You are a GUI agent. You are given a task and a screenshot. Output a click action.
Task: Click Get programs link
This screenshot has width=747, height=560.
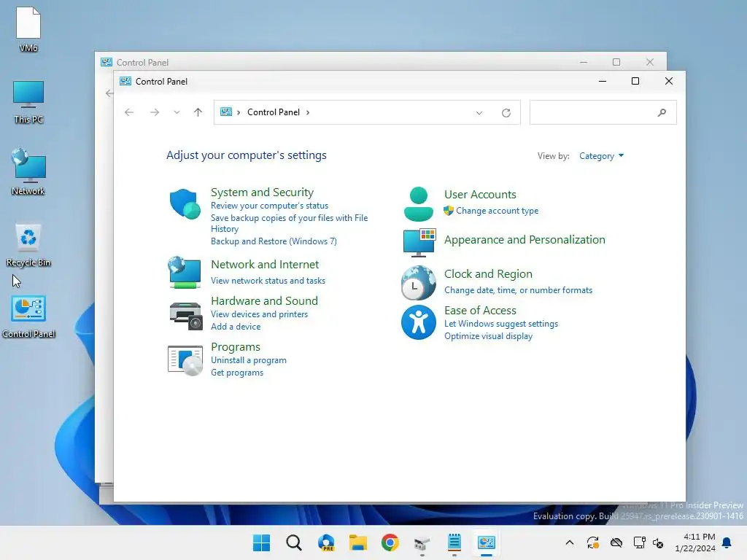click(x=237, y=373)
